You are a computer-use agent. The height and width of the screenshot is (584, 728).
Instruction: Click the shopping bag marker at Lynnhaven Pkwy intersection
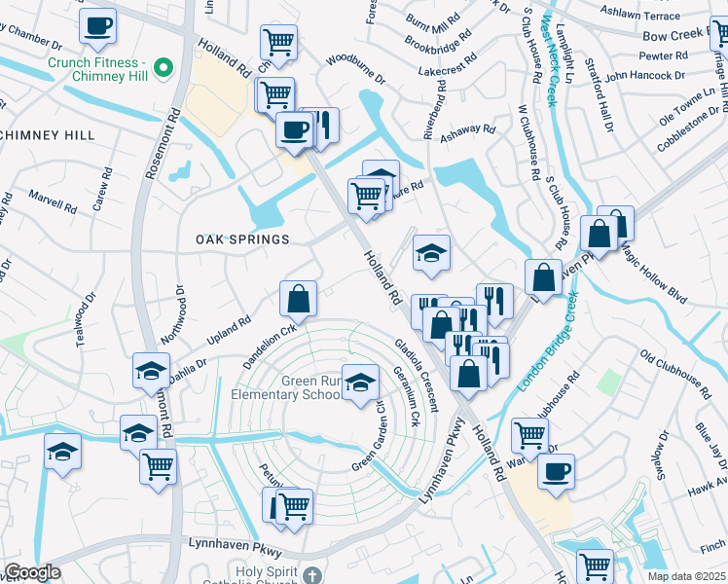click(x=468, y=374)
